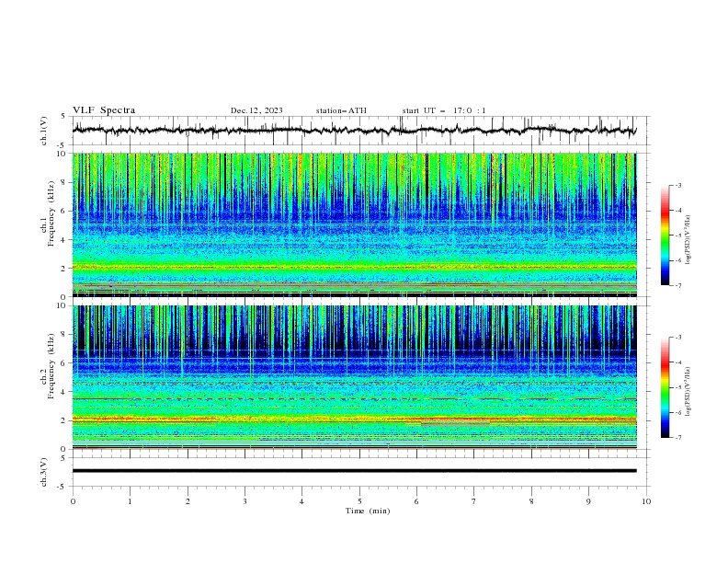Click the ch.2 'Frequency (kHz)' axis label

[51, 366]
